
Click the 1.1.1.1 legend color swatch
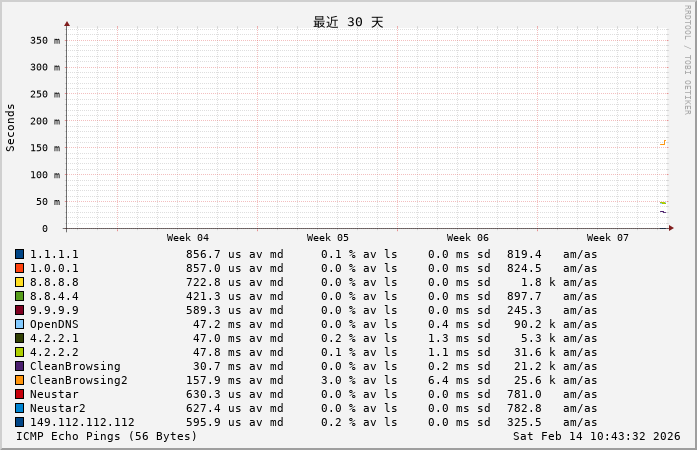coord(19,254)
